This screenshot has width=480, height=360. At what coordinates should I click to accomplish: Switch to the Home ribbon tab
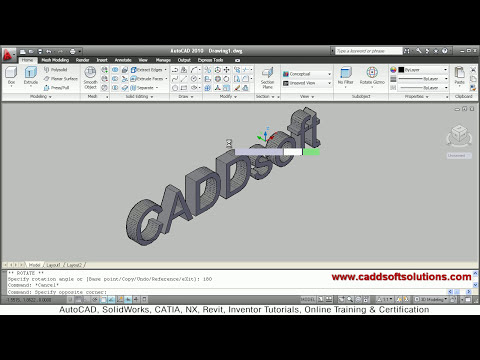point(27,60)
